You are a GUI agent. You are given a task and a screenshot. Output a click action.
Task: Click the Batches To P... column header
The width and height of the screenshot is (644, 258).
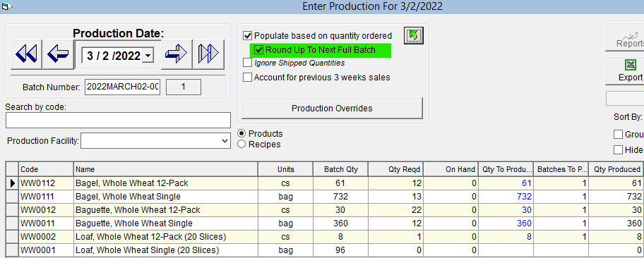coord(561,169)
